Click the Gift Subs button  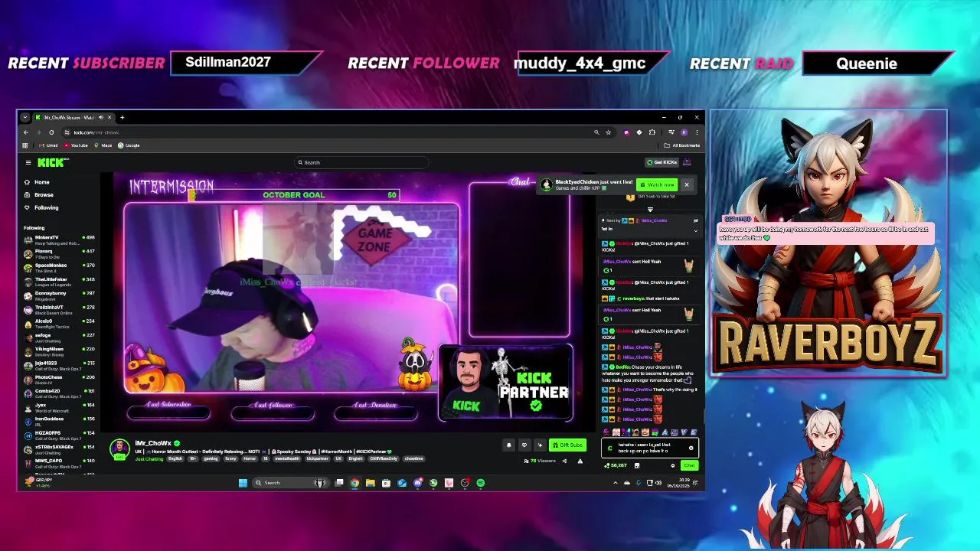pos(567,445)
